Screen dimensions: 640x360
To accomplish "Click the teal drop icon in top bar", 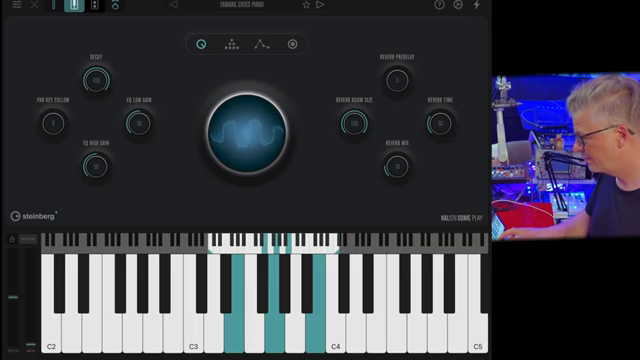I will click(115, 5).
